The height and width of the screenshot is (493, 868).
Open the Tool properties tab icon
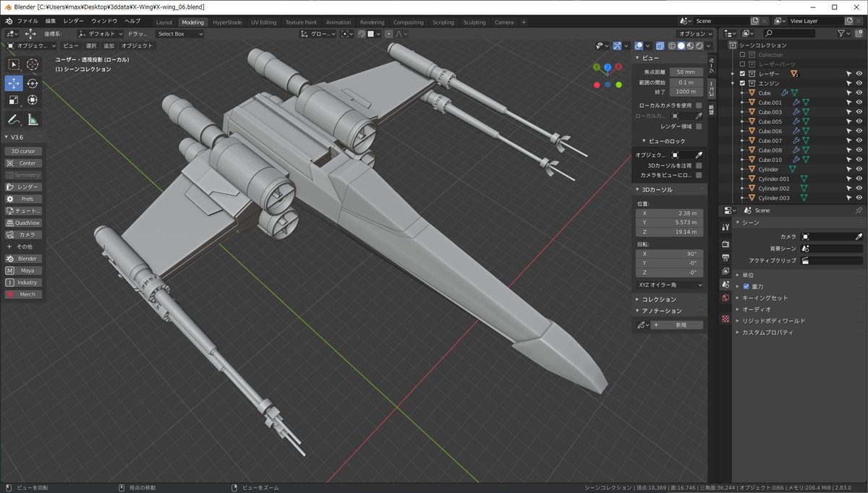click(726, 227)
